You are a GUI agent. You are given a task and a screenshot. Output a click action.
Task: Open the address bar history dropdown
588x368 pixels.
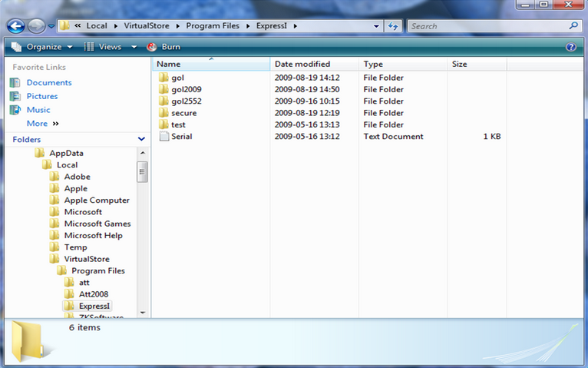376,26
